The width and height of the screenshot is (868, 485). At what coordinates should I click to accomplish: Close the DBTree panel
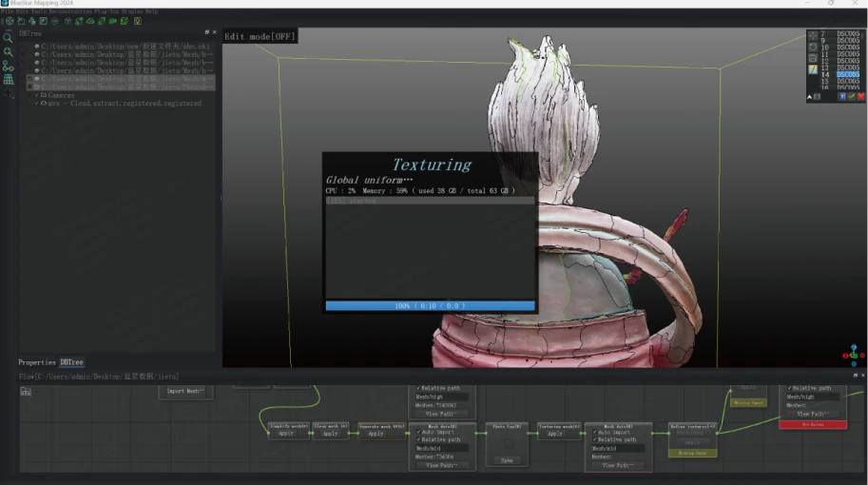[x=215, y=33]
